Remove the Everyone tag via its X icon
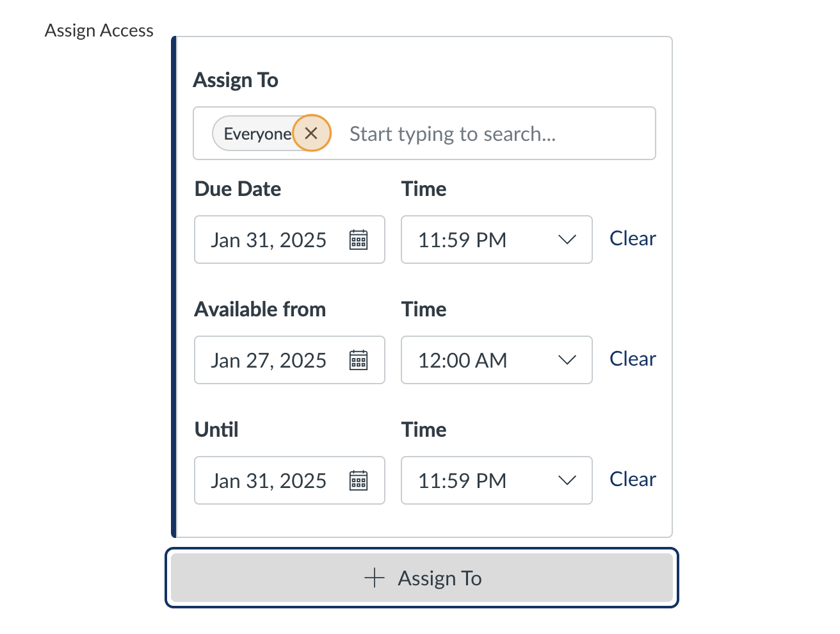Viewport: 840px width, 634px height. pyautogui.click(x=312, y=133)
